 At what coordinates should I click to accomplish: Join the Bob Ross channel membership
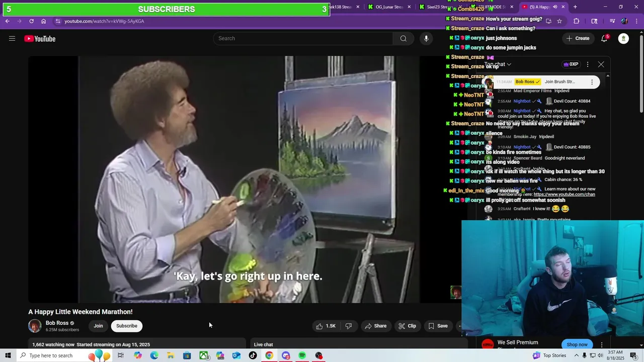[x=98, y=326]
